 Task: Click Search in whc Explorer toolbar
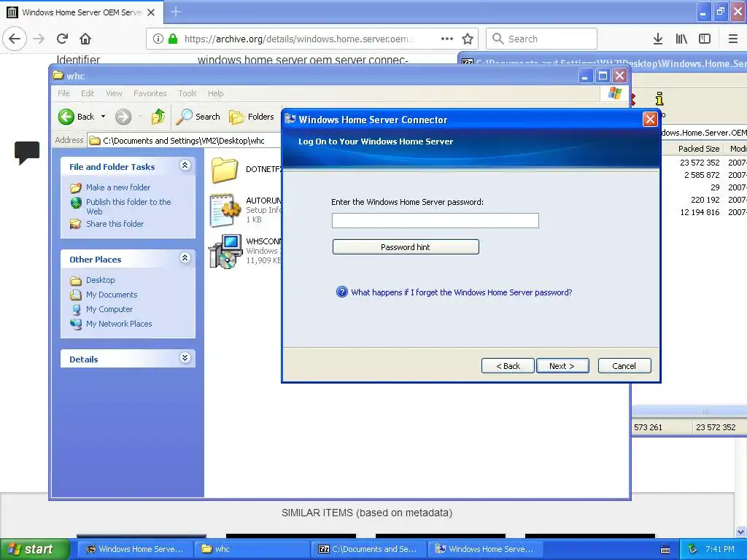(198, 116)
